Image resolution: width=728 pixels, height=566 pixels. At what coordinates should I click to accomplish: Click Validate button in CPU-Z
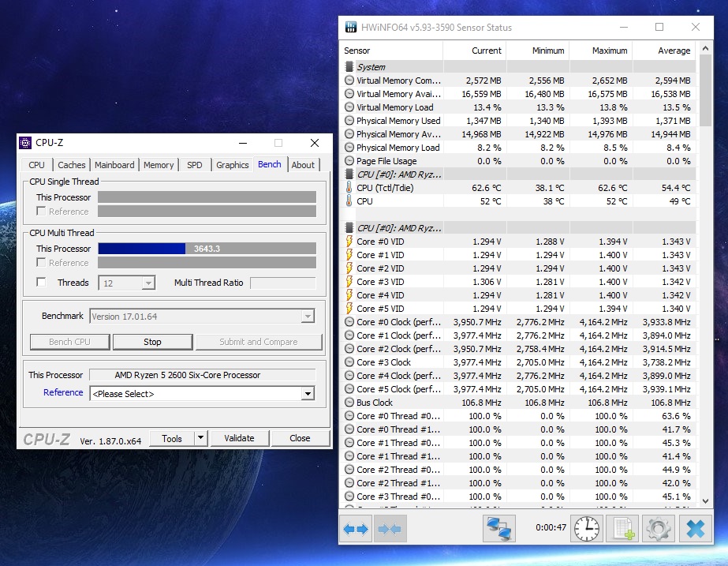pos(240,438)
